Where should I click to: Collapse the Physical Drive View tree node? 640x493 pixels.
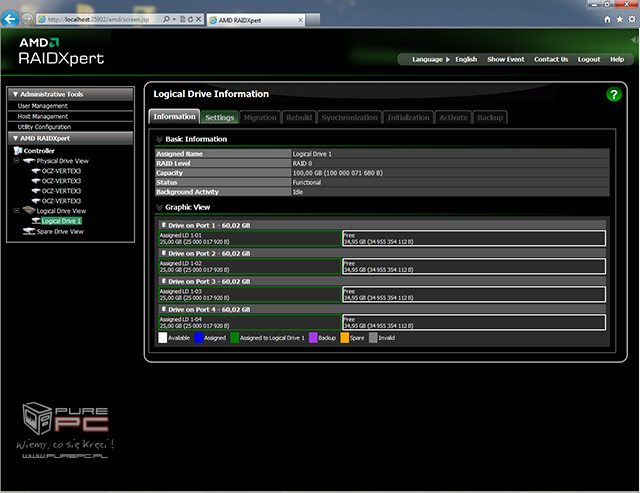pos(16,161)
